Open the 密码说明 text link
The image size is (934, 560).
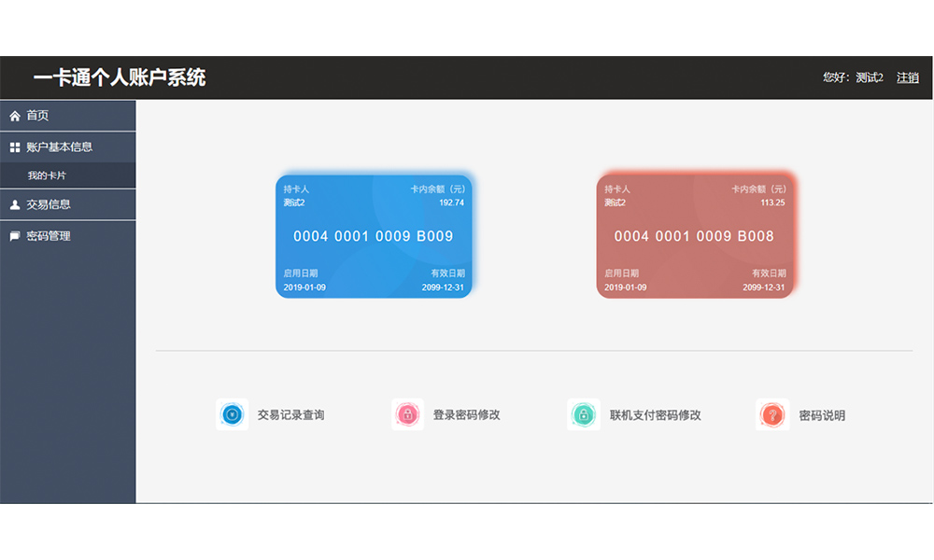[822, 415]
